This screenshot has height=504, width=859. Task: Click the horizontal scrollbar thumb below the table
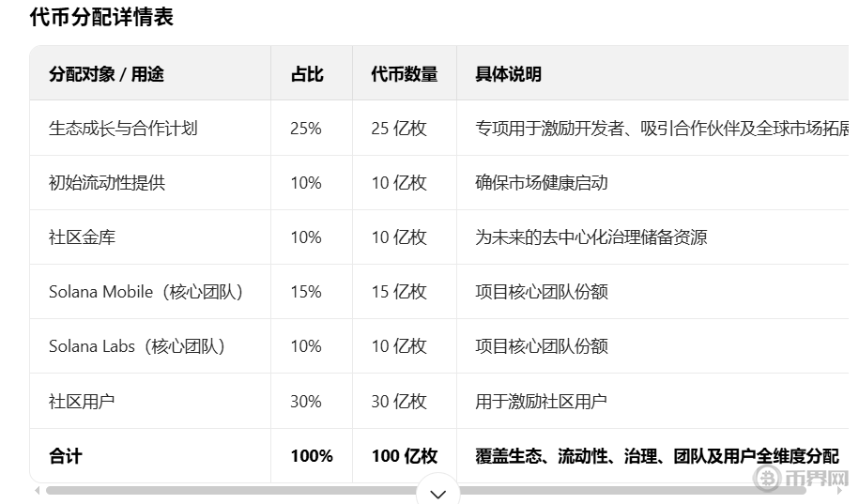[425, 490]
